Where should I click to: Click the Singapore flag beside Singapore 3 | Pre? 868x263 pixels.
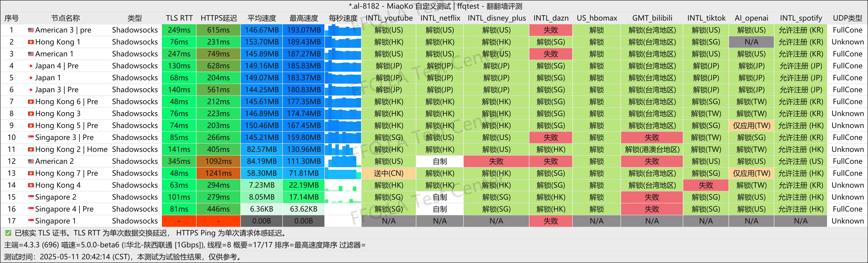[31, 137]
